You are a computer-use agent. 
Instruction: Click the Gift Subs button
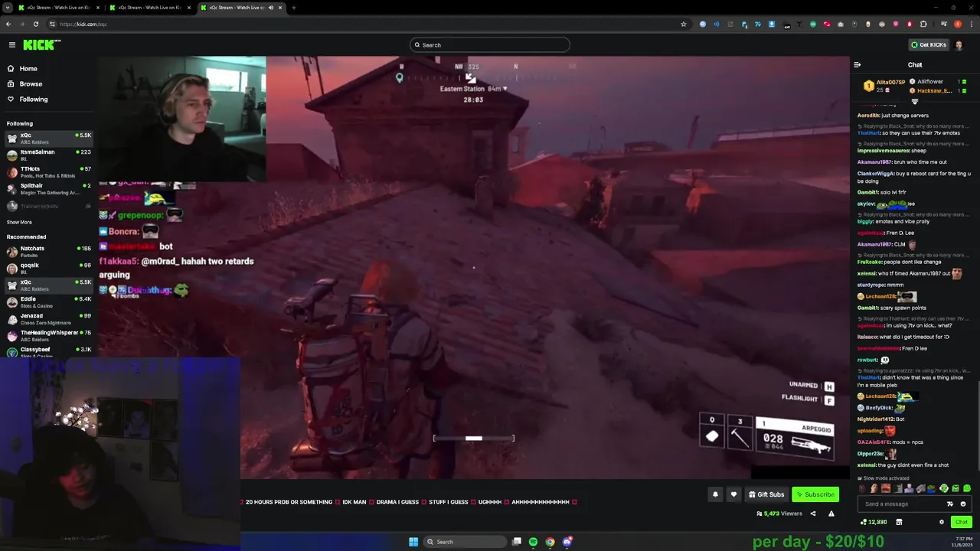(x=766, y=494)
